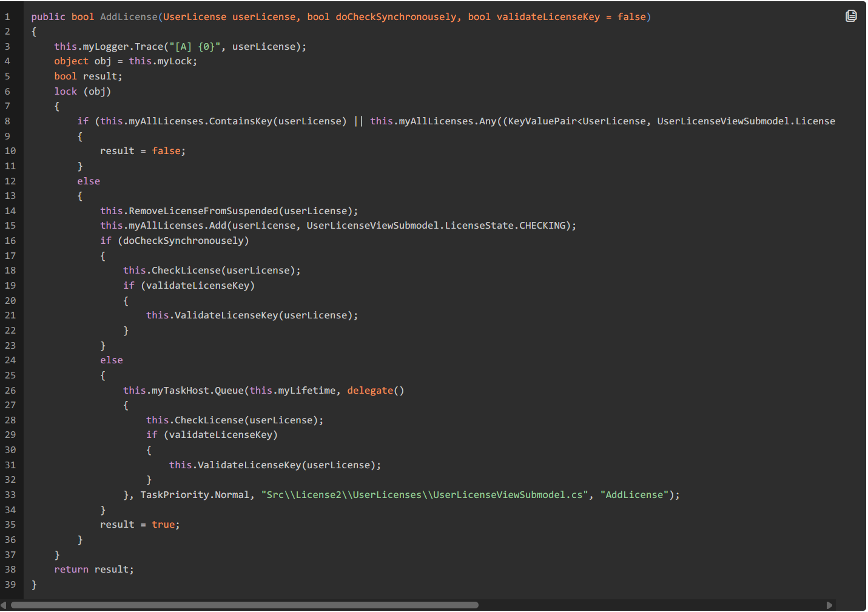Click the left scroll arrow of horizontal scrollbar

[x=4, y=605]
